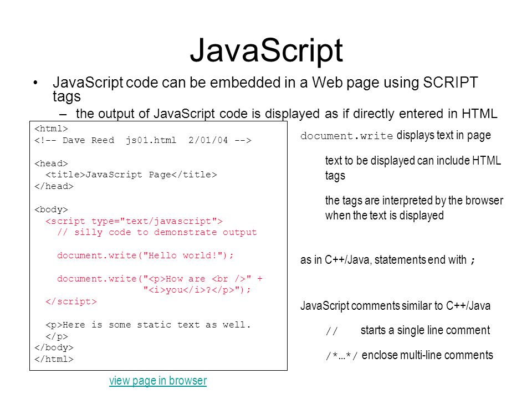
Task: Click 'document.write displays text in page' note
Action: pos(396,135)
